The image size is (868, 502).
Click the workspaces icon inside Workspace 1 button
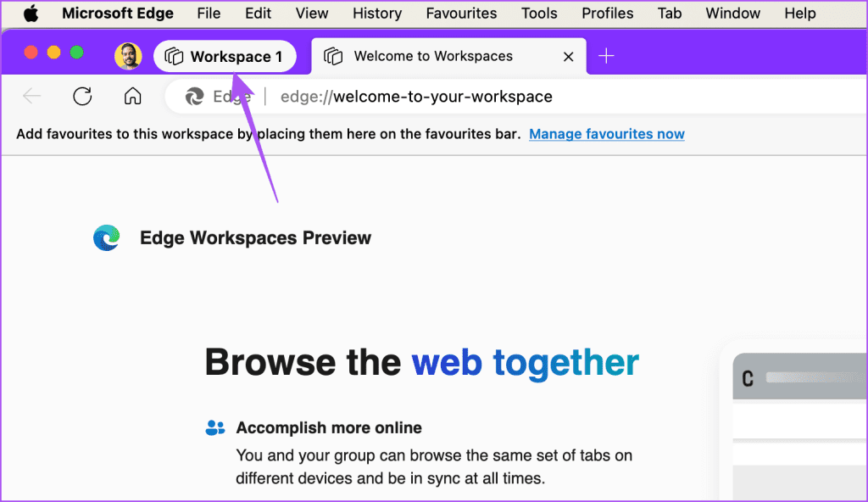175,56
